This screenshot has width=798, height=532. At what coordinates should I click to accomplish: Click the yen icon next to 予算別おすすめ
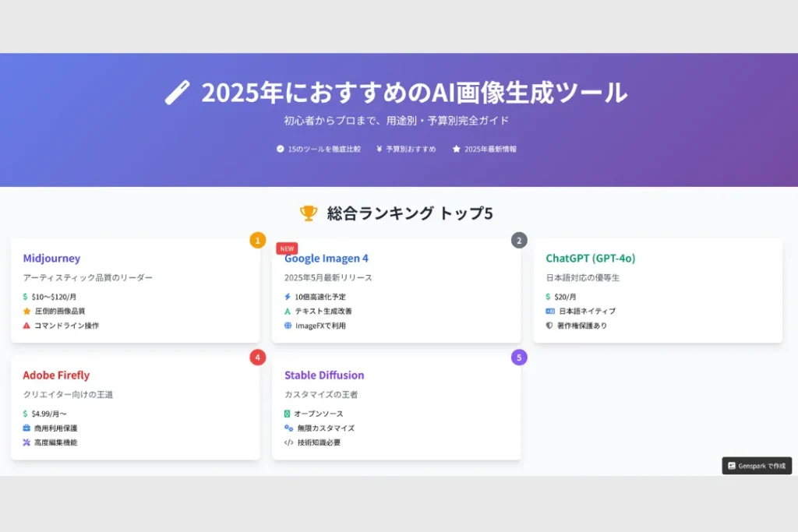pyautogui.click(x=380, y=149)
